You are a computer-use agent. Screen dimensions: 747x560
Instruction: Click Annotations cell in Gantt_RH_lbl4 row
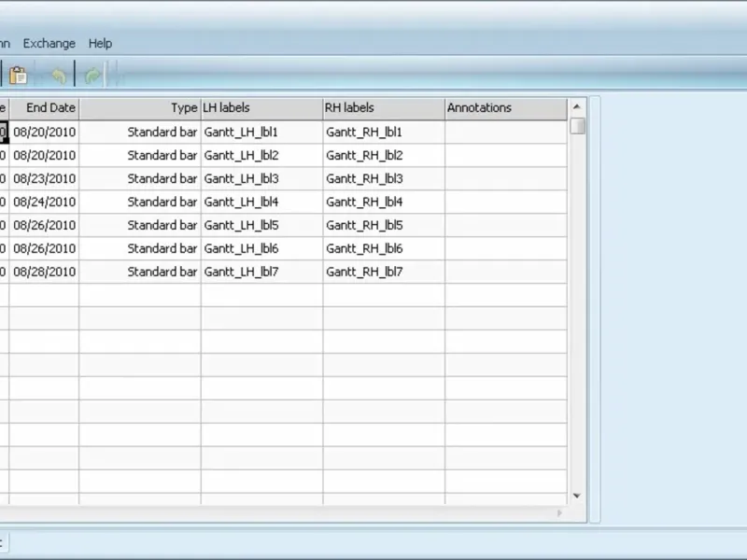(x=506, y=202)
